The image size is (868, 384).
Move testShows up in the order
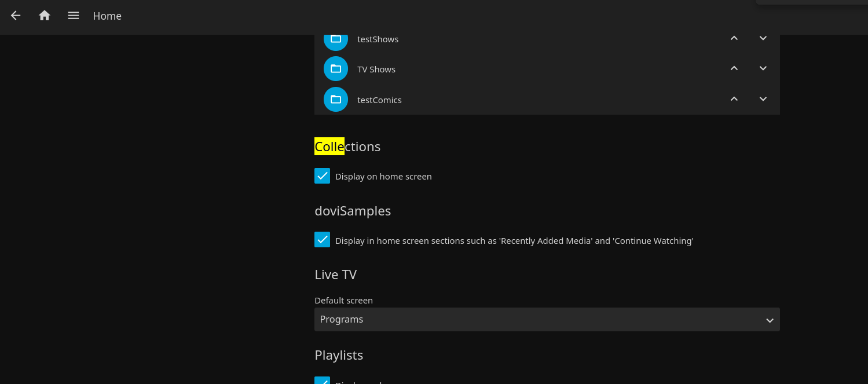click(734, 38)
